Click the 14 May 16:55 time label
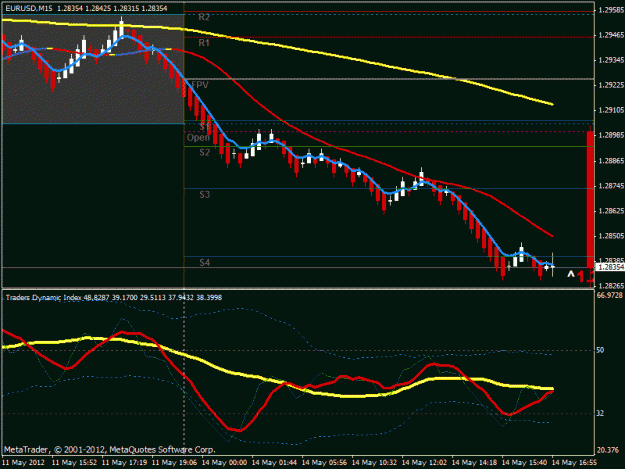 [574, 463]
